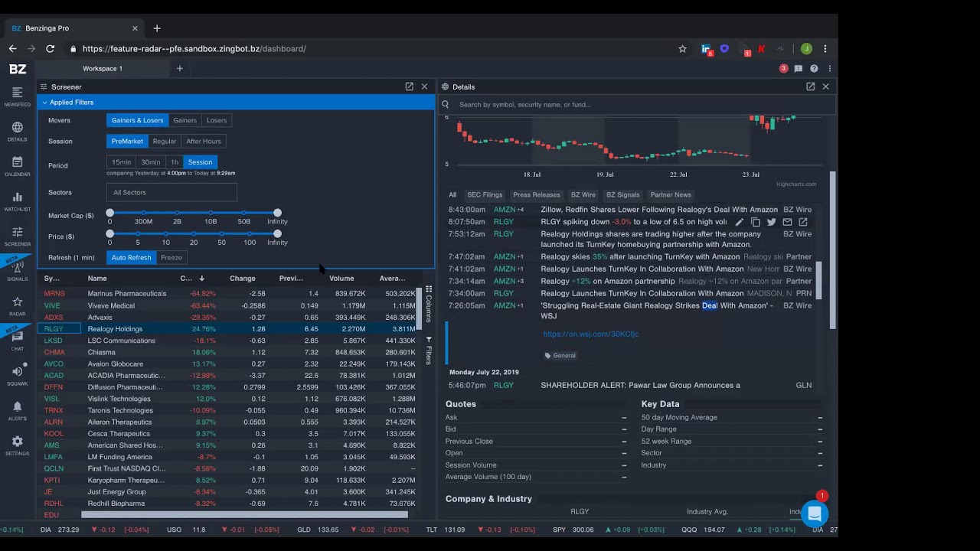Click the BZ logo icon
The width and height of the screenshot is (980, 551).
point(17,69)
